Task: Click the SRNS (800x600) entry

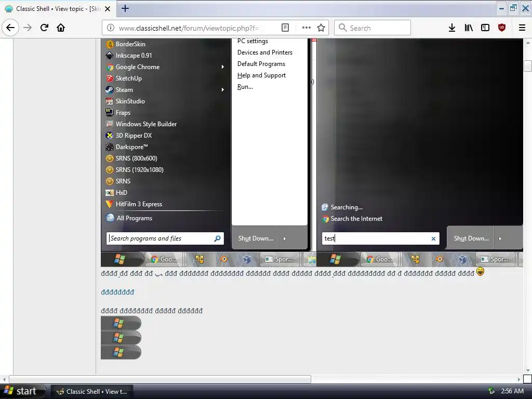Action: (131, 158)
